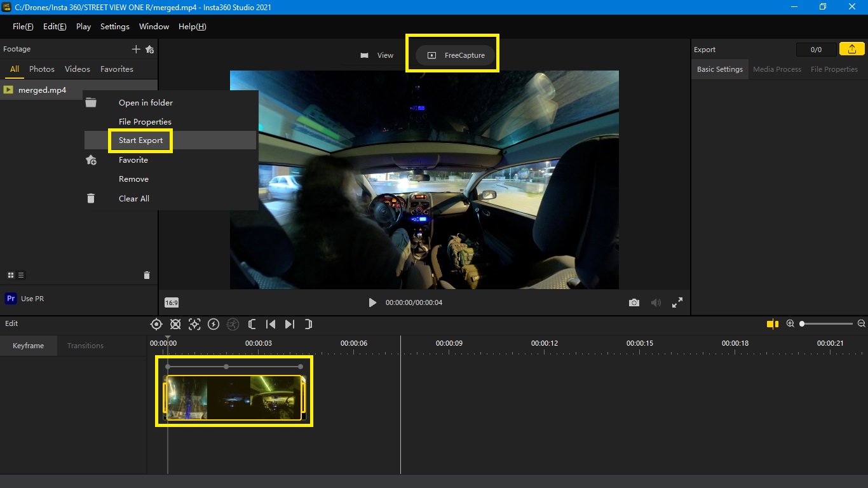Image resolution: width=868 pixels, height=488 pixels.
Task: Mute audio with the speaker icon
Action: click(x=656, y=302)
